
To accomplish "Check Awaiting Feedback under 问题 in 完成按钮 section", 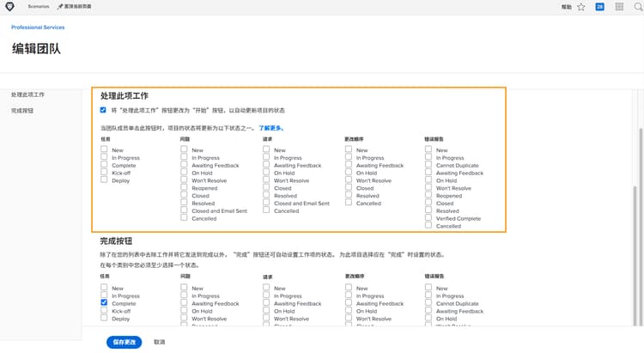I will click(x=184, y=302).
